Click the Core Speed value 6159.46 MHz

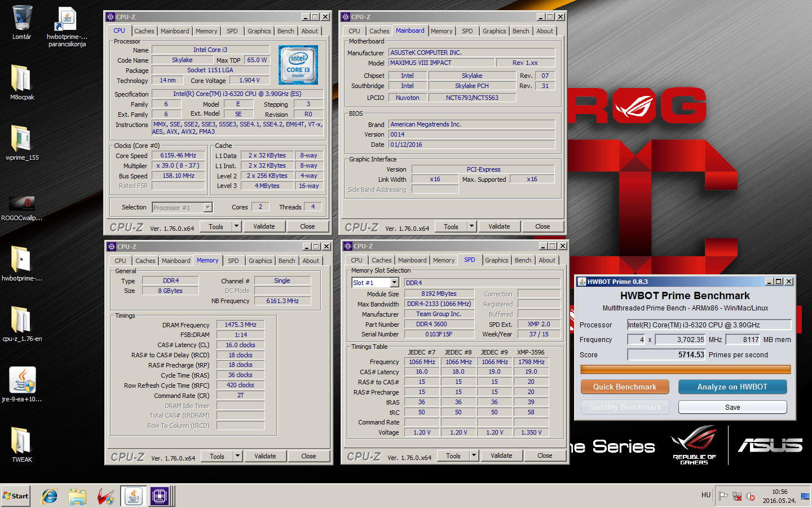point(178,155)
